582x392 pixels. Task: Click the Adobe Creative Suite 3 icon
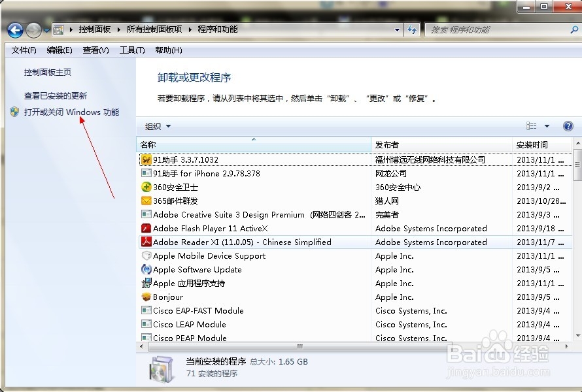point(146,214)
